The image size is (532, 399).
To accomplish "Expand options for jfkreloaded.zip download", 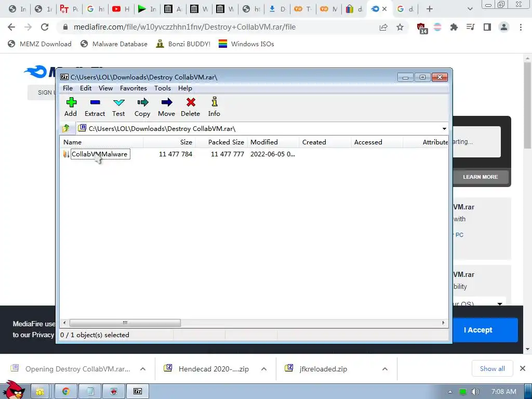I will 385,369.
